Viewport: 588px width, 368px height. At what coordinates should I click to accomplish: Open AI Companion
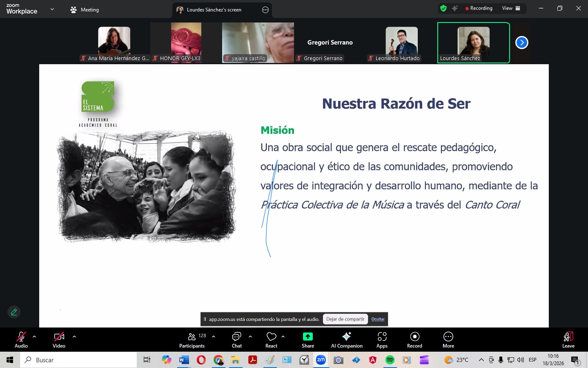(346, 340)
